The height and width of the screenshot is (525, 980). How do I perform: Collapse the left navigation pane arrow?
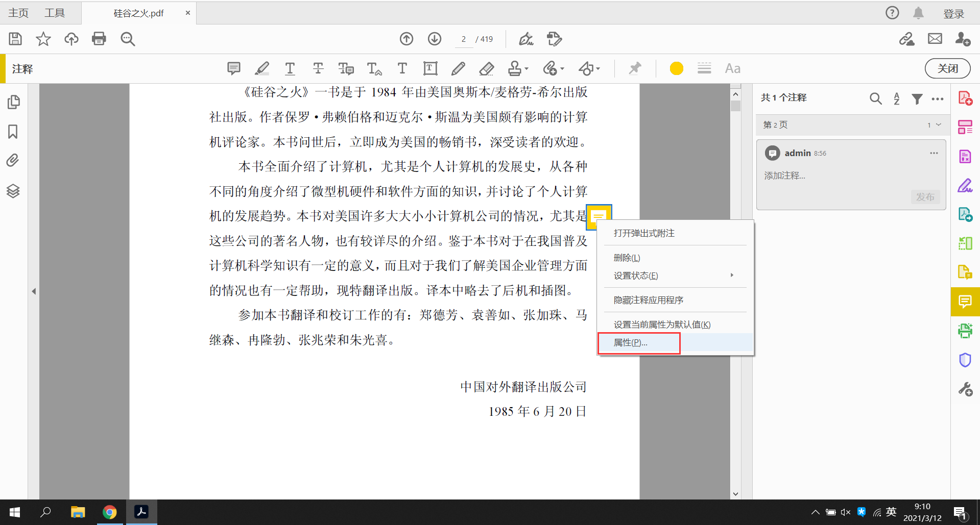click(x=34, y=291)
